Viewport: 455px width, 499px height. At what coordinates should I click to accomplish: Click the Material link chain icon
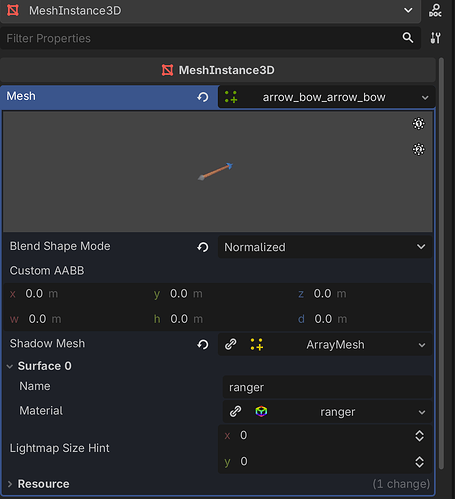[x=235, y=412]
